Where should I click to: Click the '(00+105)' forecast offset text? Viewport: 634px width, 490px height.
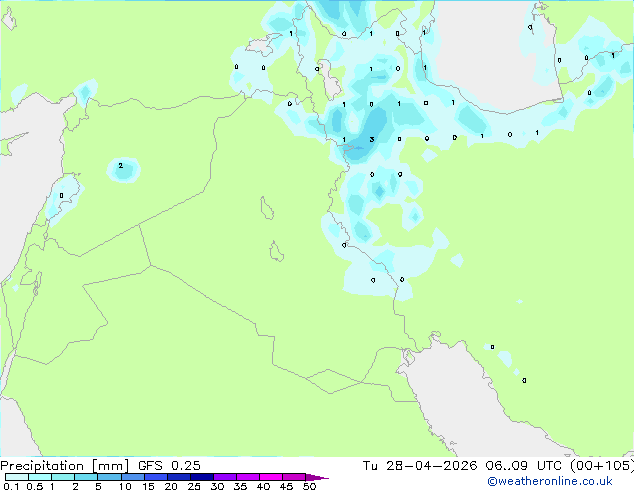(602, 466)
